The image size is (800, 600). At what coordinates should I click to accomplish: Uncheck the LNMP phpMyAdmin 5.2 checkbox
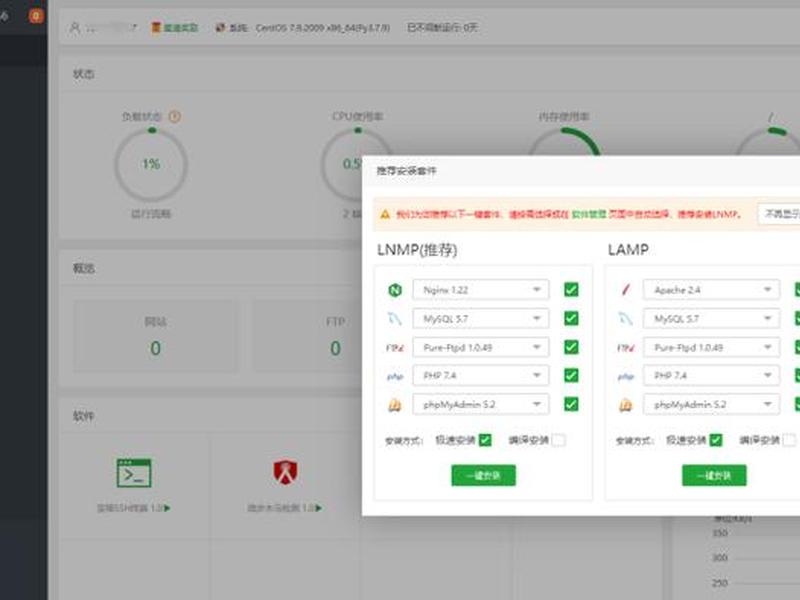pos(571,405)
